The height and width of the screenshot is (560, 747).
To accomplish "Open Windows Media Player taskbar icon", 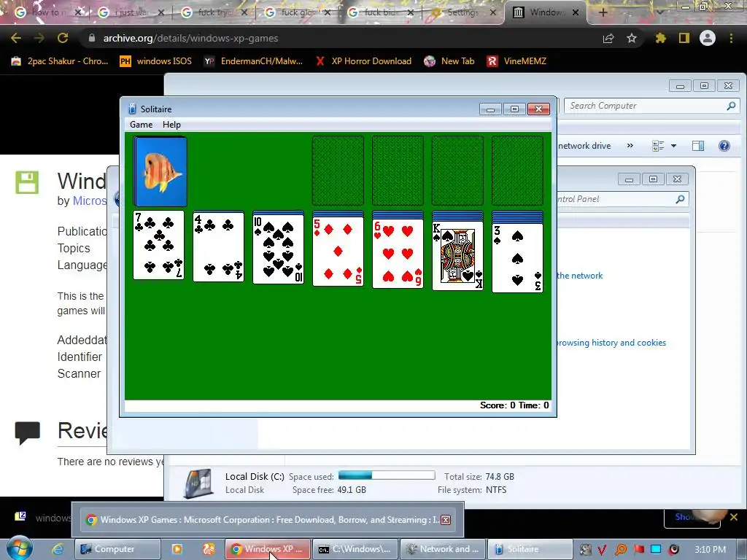I will [x=177, y=549].
